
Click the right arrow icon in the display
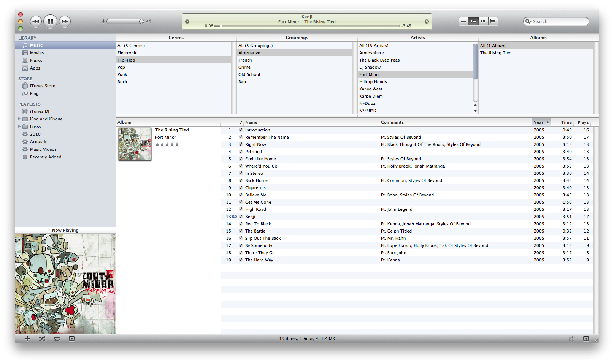pos(427,21)
